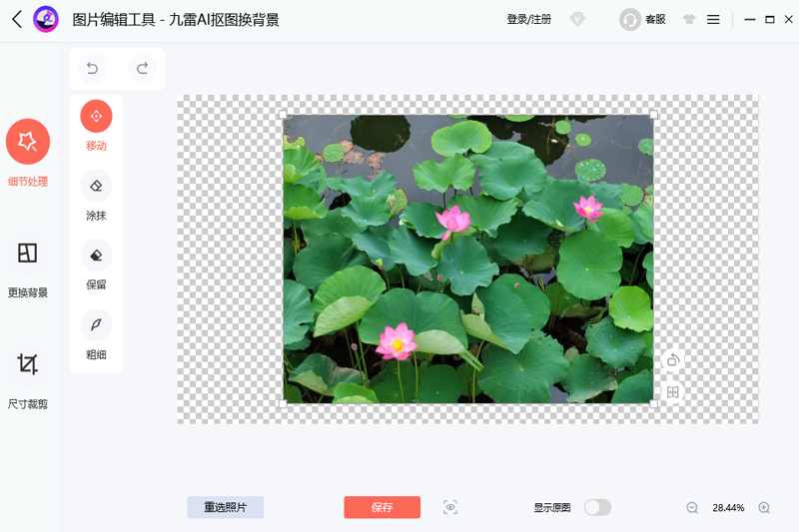
Task: Toggle the 显示原图 switch
Action: click(x=597, y=507)
